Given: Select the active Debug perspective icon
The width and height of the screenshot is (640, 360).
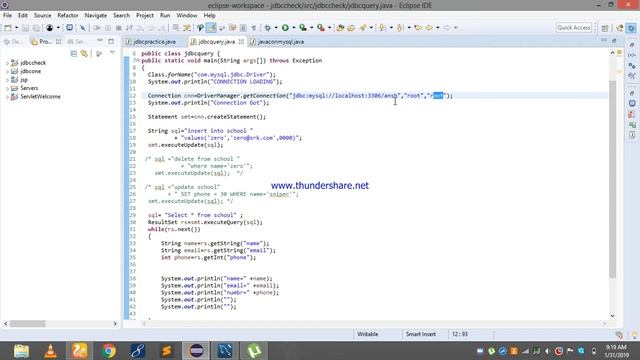Looking at the screenshot, I should coord(631,28).
